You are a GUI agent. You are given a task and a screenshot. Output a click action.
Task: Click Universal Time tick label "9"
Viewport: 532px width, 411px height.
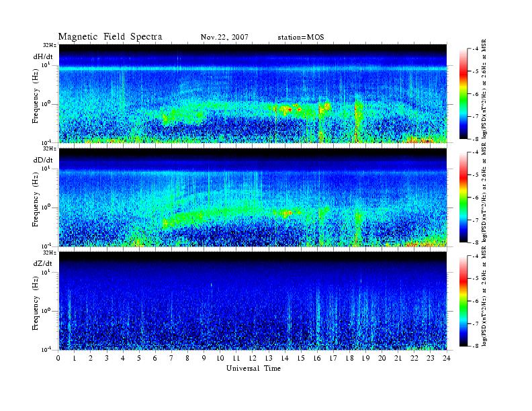click(x=204, y=359)
